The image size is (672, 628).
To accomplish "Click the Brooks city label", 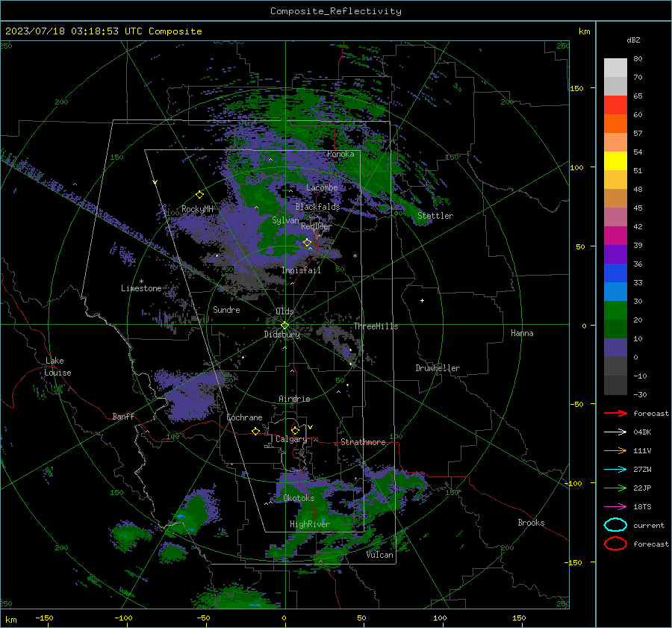I will [x=531, y=523].
